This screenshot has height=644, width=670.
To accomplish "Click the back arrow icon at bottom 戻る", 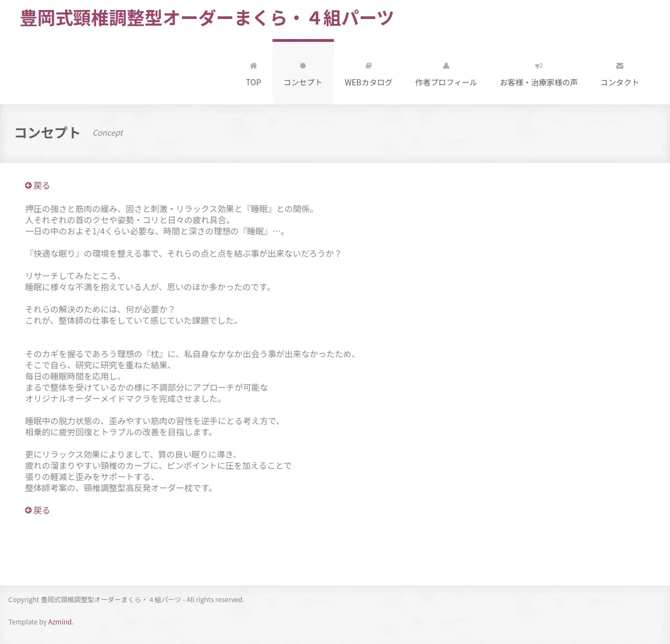I will pyautogui.click(x=28, y=510).
